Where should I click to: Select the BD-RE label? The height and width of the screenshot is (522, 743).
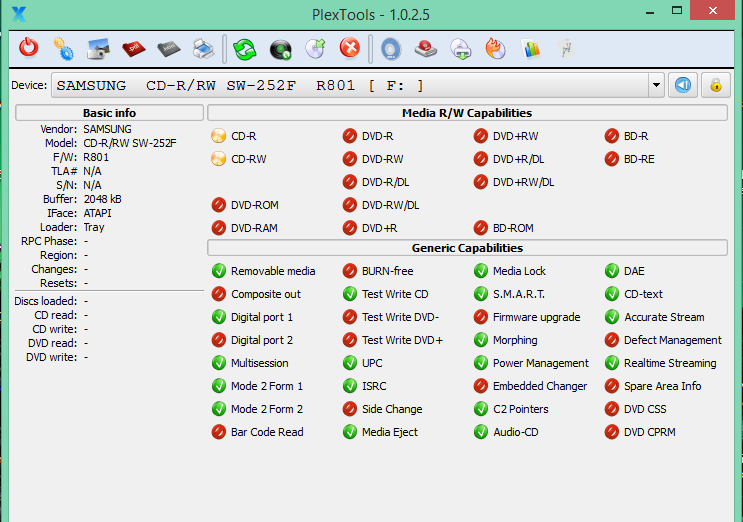639,159
